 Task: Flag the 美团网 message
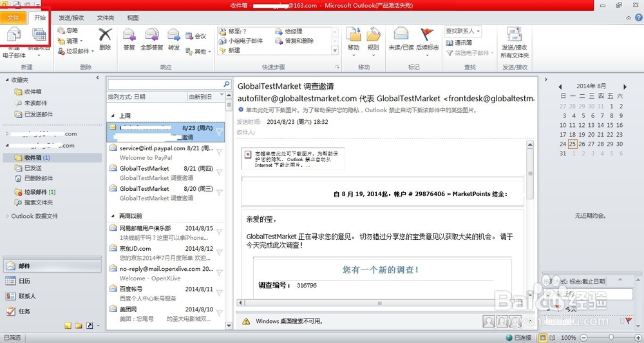pos(220,313)
